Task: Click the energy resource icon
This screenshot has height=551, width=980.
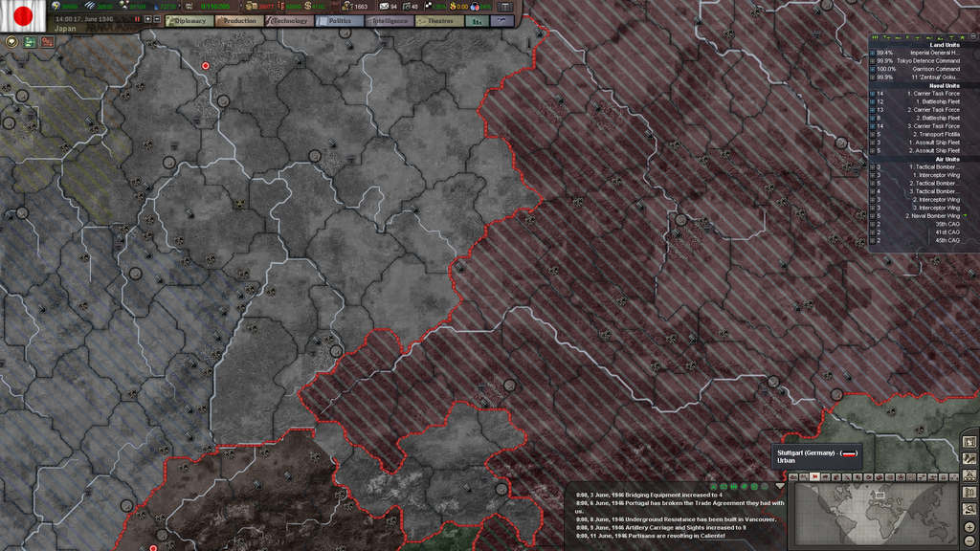Action: 56,7
